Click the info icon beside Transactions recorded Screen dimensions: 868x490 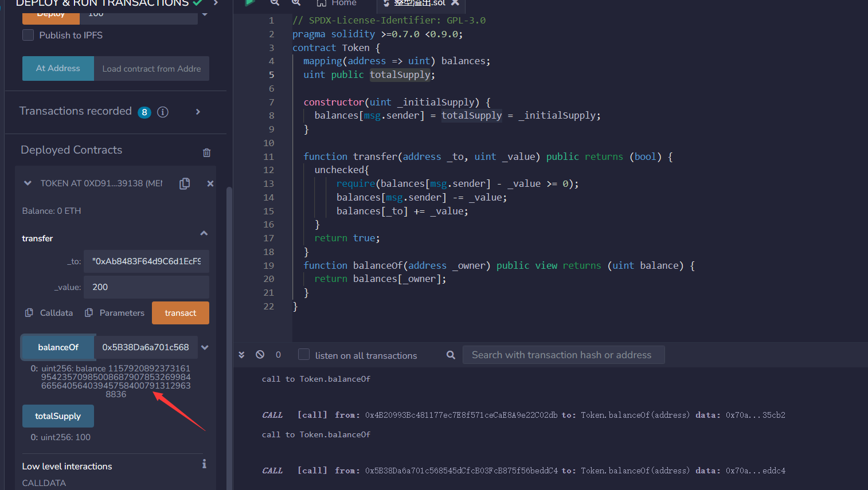pyautogui.click(x=163, y=112)
